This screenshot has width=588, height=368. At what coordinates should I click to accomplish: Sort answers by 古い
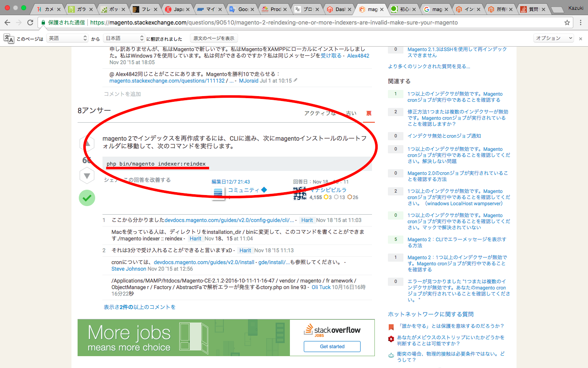351,113
